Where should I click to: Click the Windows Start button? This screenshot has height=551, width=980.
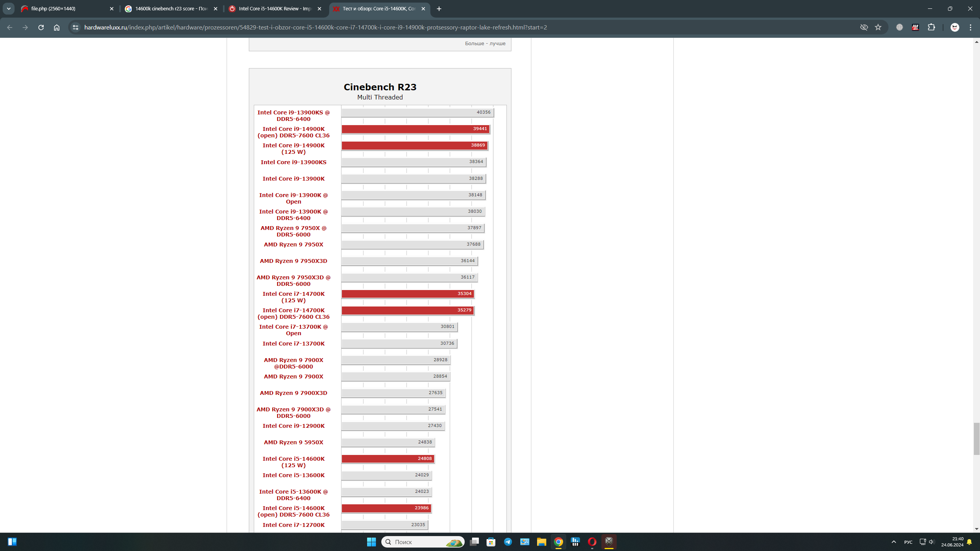[x=371, y=542]
